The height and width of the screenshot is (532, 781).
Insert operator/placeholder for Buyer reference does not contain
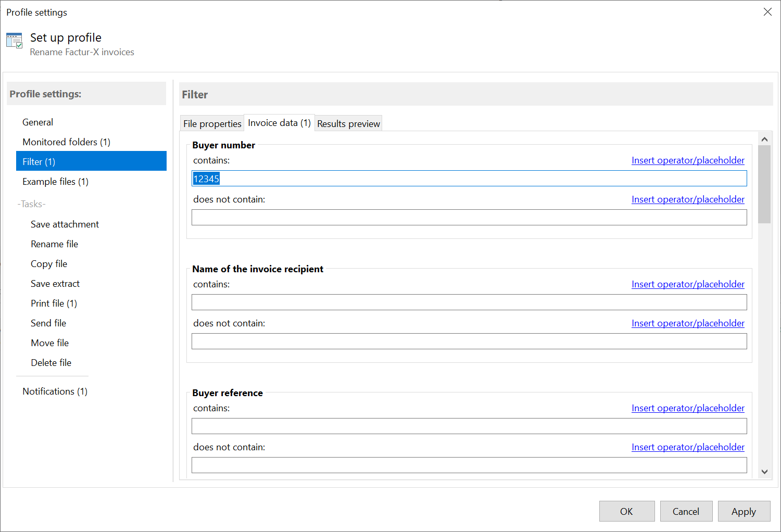coord(688,447)
